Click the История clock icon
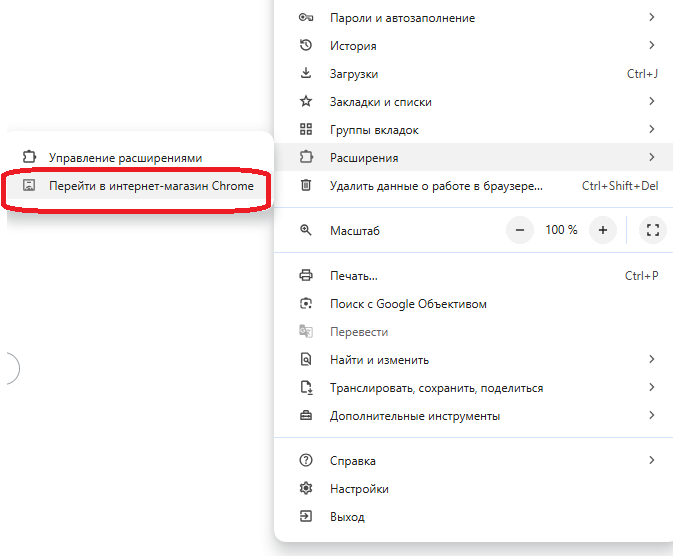The width and height of the screenshot is (673, 556). (307, 46)
